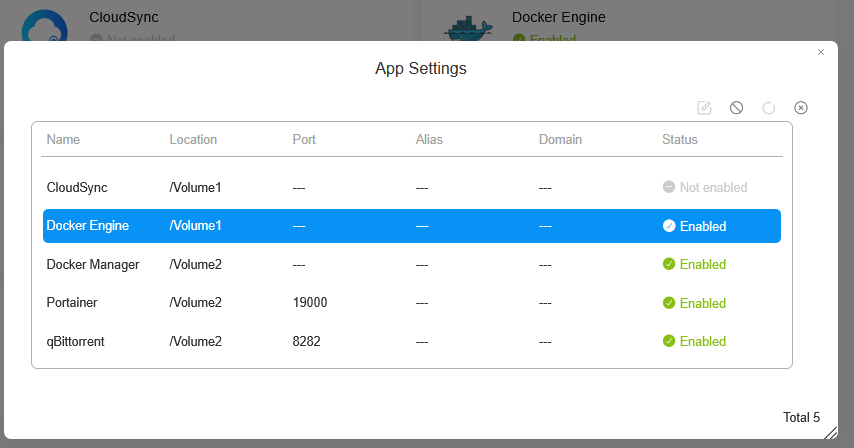The image size is (854, 448).
Task: Close the App Settings dialog
Action: 821,52
